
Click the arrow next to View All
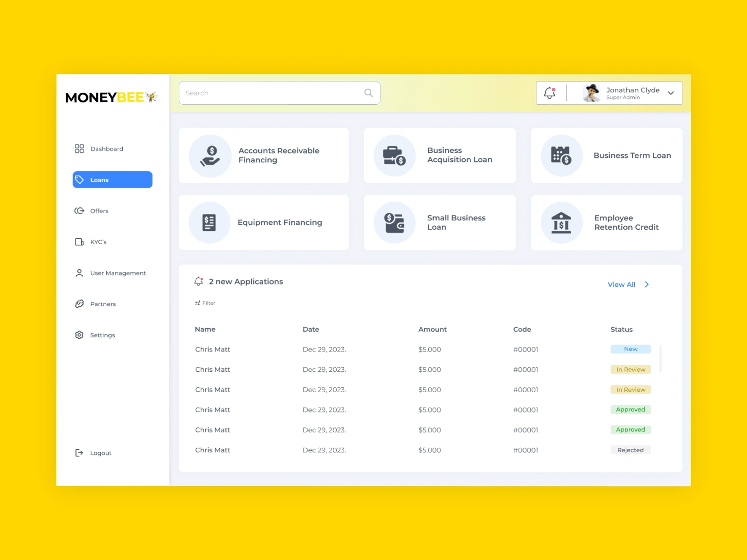coord(647,284)
